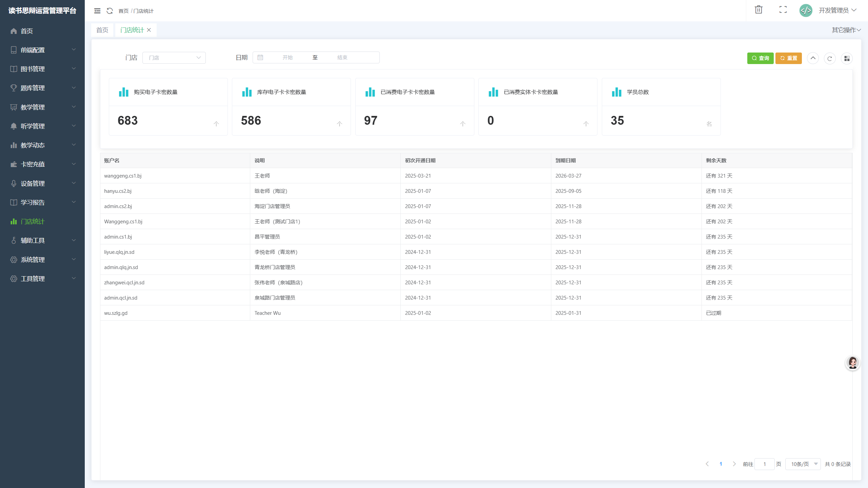868x488 pixels.
Task: Click the refresh icon beside breadcrumb
Action: tap(110, 11)
